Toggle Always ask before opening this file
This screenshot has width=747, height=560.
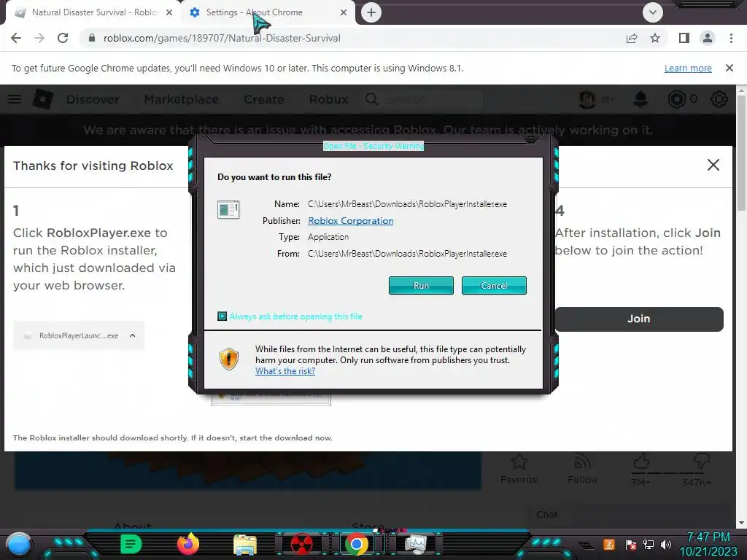point(222,316)
